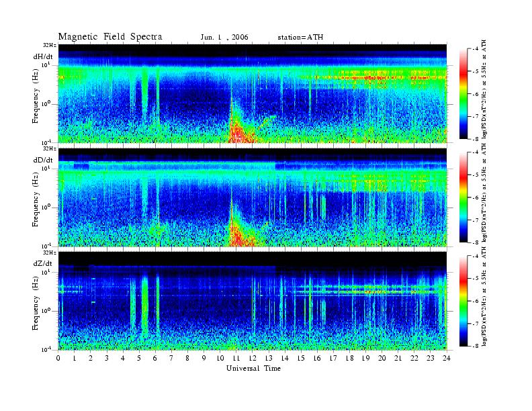Click hour 0 on the Universal Time axis

(58, 358)
